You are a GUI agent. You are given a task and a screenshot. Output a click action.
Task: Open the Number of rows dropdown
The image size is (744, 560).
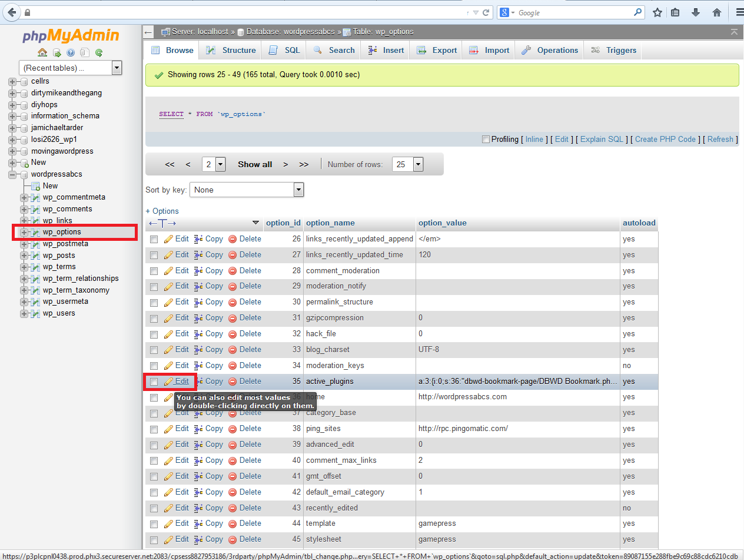click(x=407, y=165)
